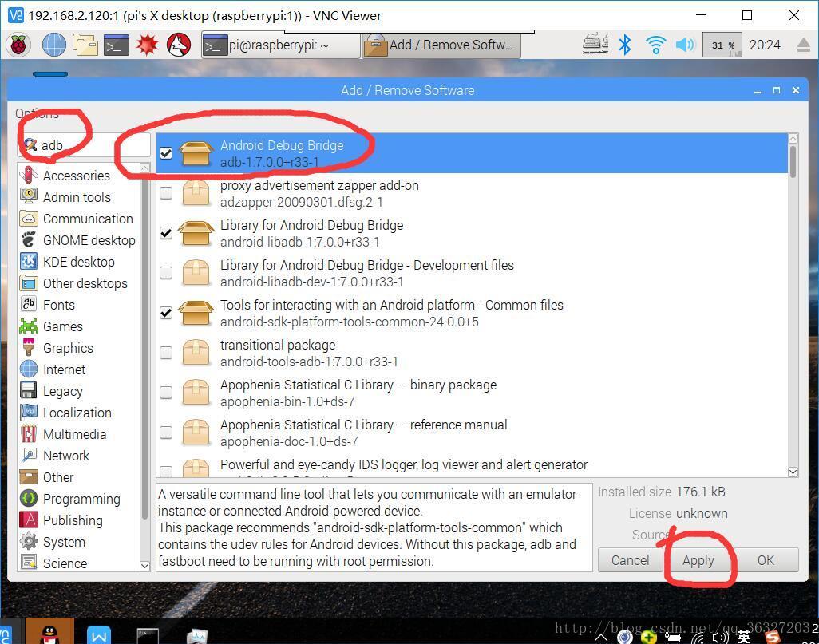Viewport: 819px width, 644px height.
Task: Select the Other category
Action: point(78,477)
